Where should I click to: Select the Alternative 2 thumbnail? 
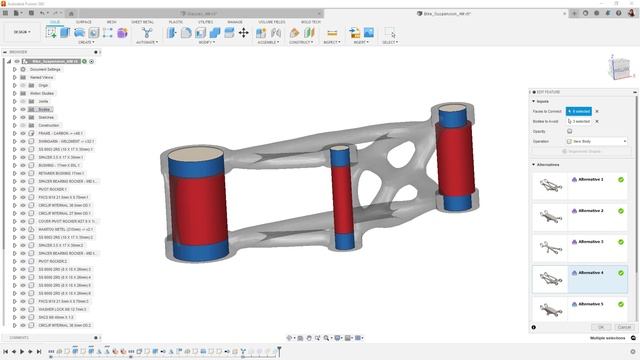pyautogui.click(x=550, y=216)
